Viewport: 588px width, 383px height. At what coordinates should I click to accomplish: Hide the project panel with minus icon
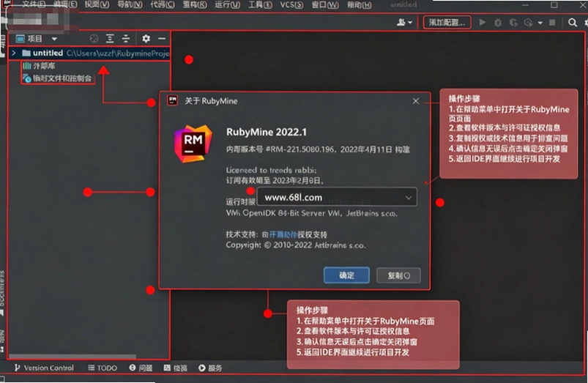click(162, 38)
